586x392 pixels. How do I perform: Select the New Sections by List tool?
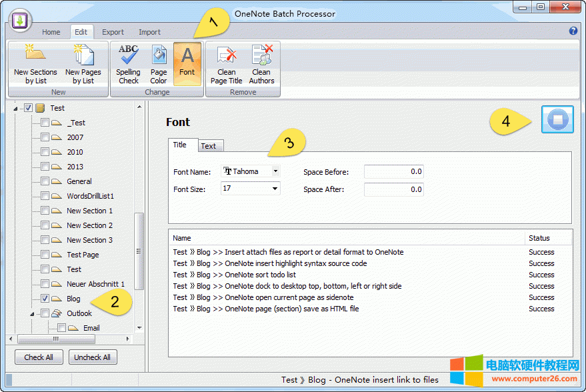[x=35, y=63]
